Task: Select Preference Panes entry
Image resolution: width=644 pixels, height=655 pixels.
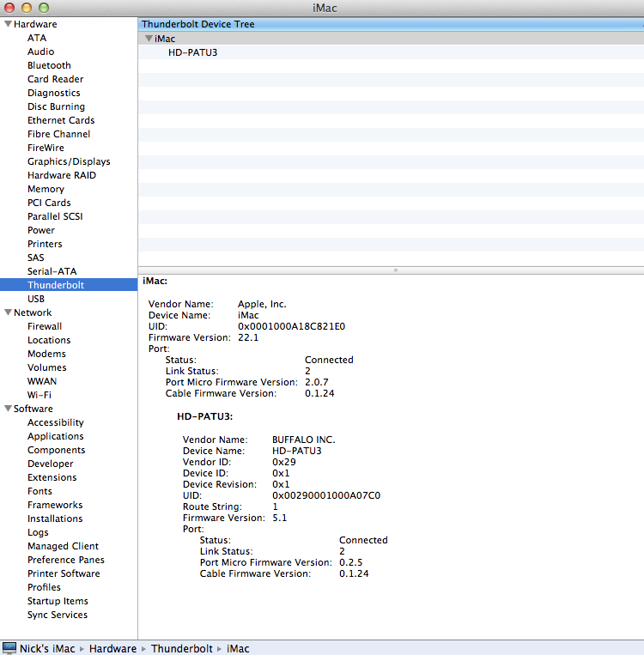Action: [65, 560]
